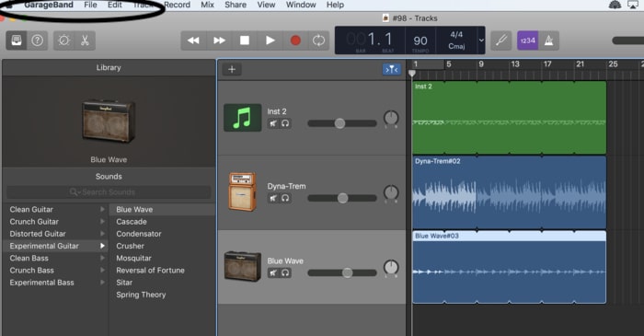Click the Dyna-Trem pan knob
This screenshot has height=336, width=644.
391,193
